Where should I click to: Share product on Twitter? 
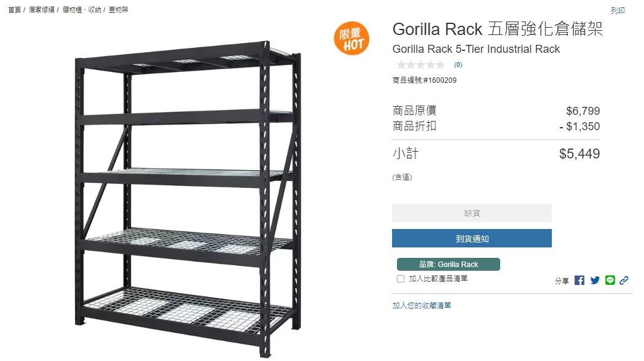pyautogui.click(x=595, y=280)
